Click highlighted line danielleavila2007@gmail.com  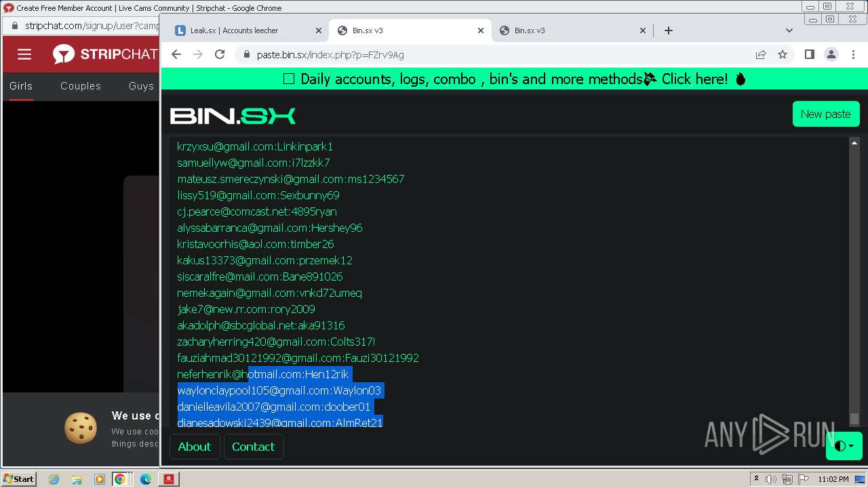(274, 407)
